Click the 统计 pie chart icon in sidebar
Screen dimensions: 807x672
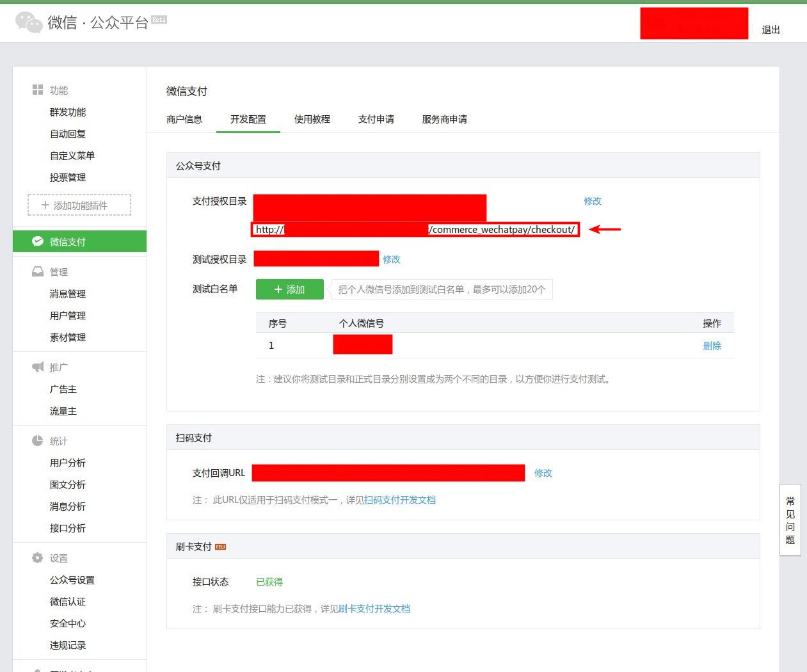38,441
